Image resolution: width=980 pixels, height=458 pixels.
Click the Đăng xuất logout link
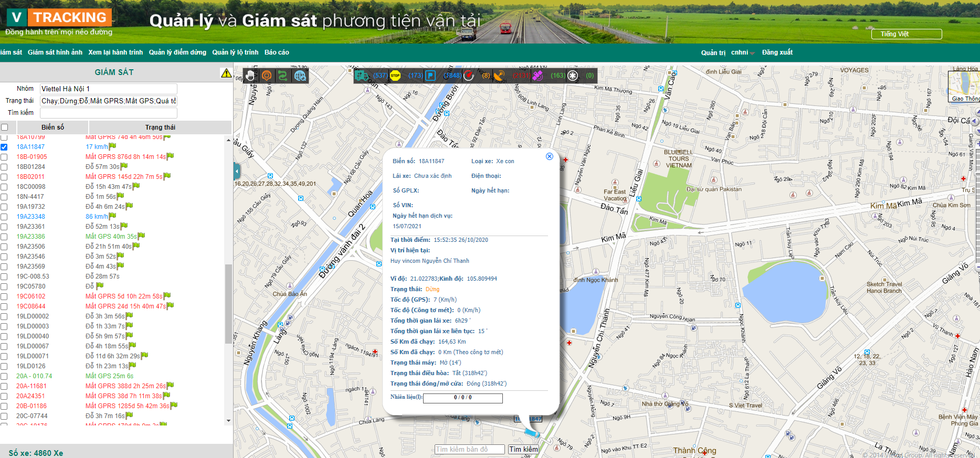777,52
